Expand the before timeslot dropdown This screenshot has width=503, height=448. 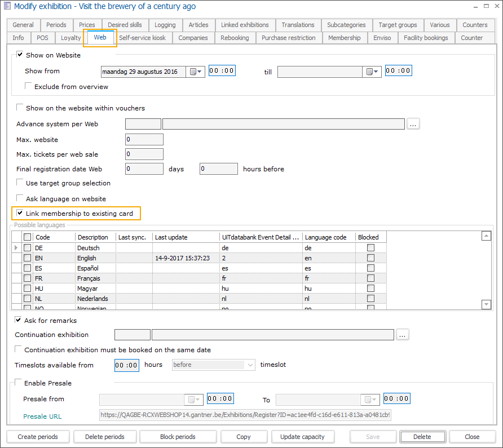coord(250,365)
